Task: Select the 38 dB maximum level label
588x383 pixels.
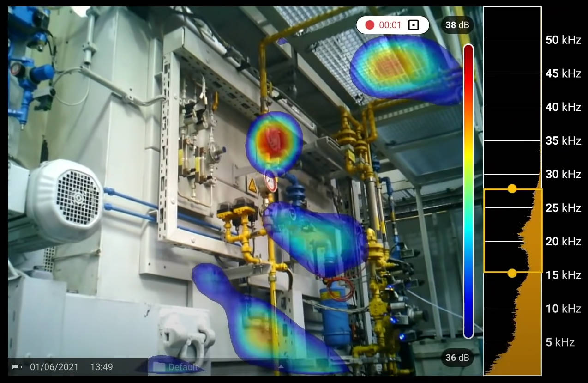Action: (457, 25)
